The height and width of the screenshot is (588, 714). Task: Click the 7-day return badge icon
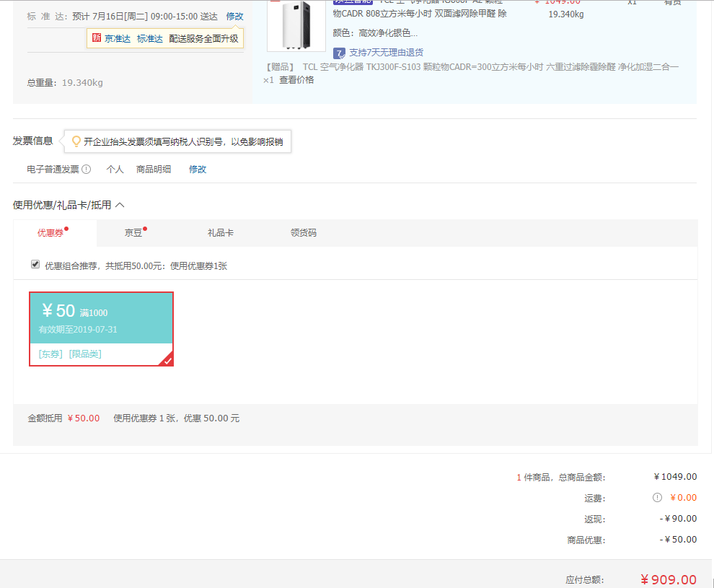(339, 53)
